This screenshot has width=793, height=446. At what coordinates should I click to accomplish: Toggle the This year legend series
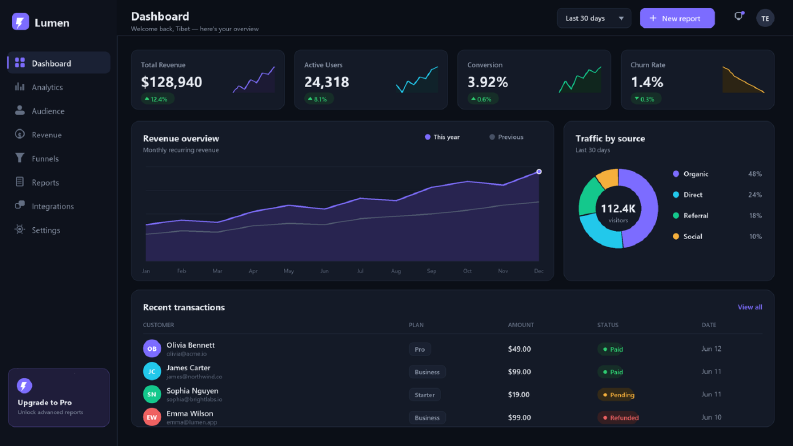tap(443, 137)
